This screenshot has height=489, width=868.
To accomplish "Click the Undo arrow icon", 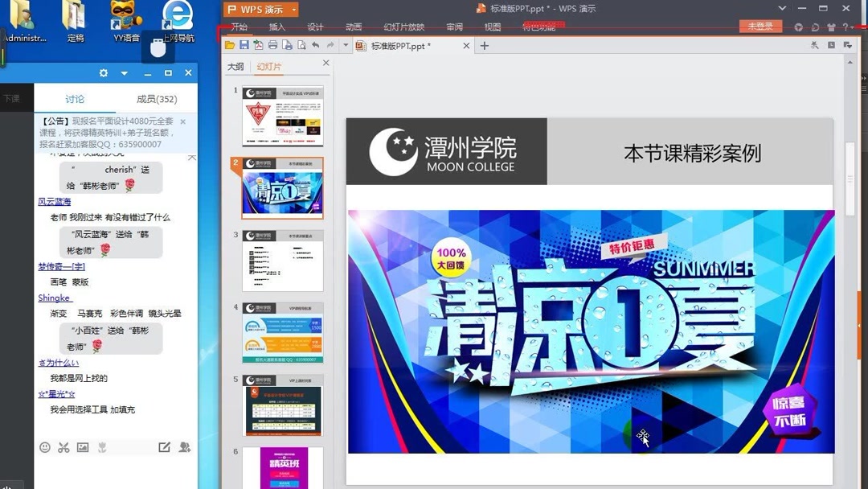I will coord(316,45).
